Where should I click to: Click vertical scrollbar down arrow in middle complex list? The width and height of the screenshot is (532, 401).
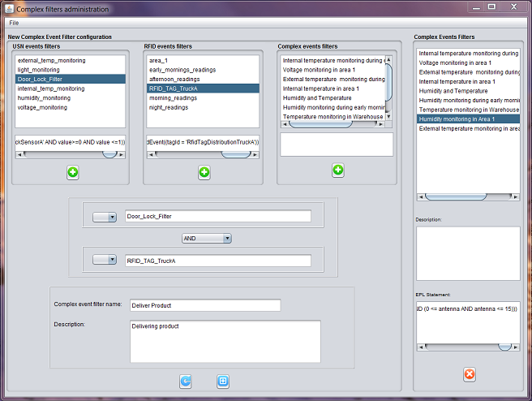388,116
